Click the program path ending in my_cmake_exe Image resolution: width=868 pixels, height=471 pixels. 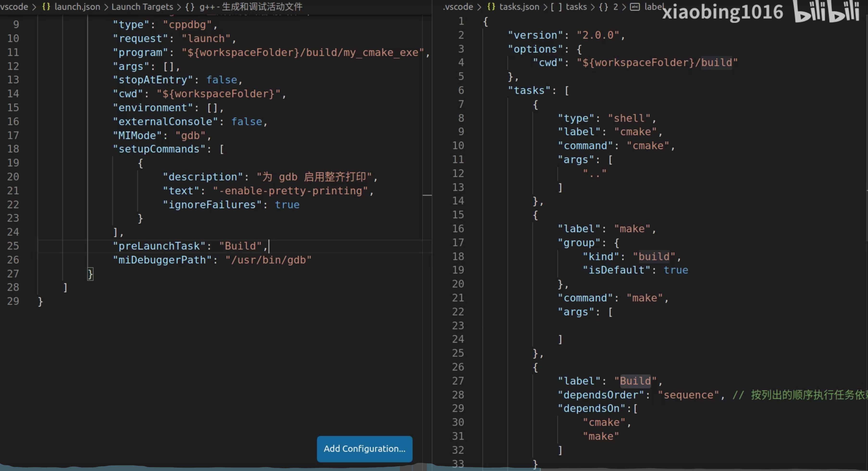pos(303,53)
